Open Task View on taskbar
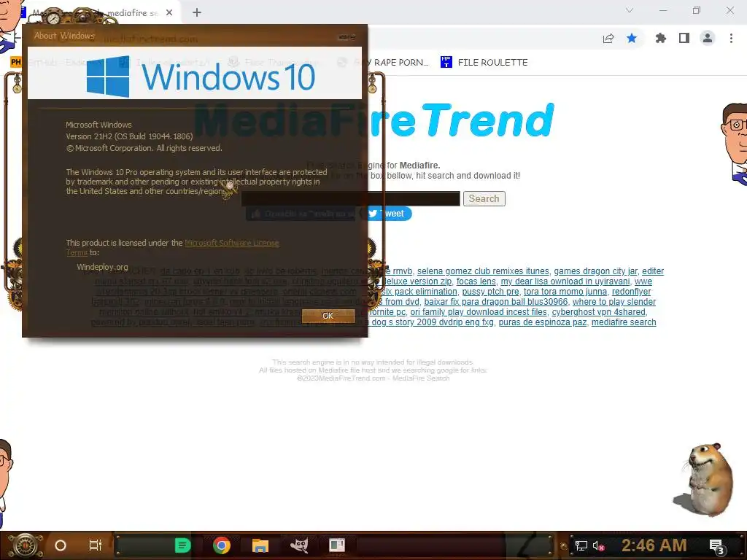Viewport: 747px width, 560px height. 96,545
